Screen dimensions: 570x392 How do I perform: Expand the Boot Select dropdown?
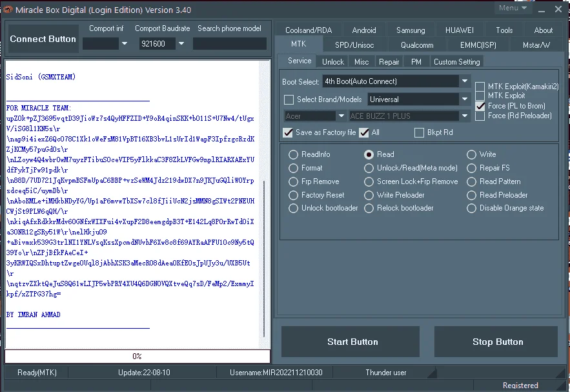(465, 81)
